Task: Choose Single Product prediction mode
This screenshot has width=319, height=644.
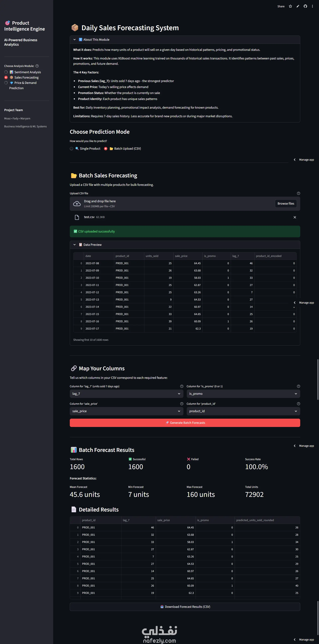Action: point(72,148)
